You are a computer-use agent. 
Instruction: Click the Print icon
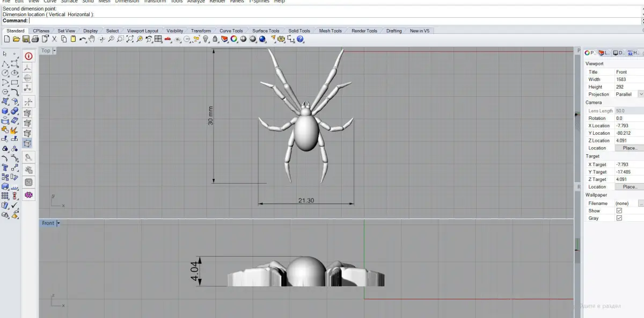[35, 39]
